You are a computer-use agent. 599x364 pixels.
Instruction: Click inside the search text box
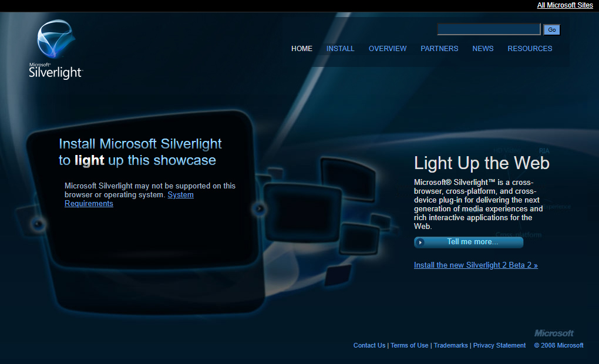489,29
